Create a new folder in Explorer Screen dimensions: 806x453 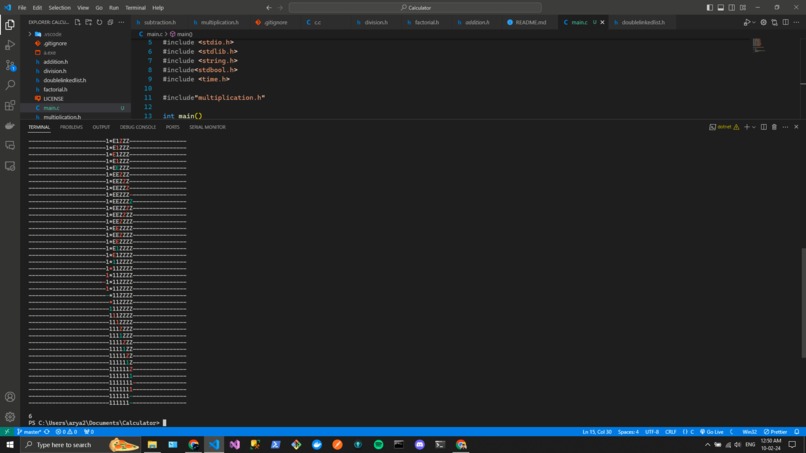point(88,22)
